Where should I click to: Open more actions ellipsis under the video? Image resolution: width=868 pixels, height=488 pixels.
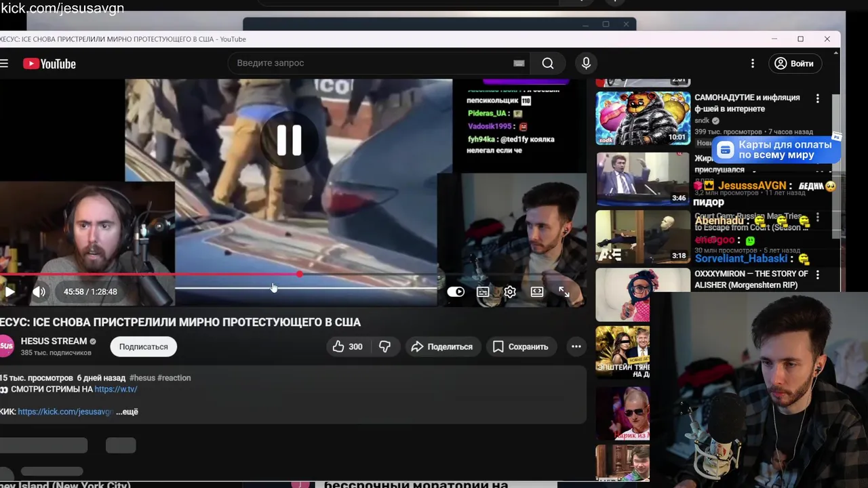coord(576,346)
